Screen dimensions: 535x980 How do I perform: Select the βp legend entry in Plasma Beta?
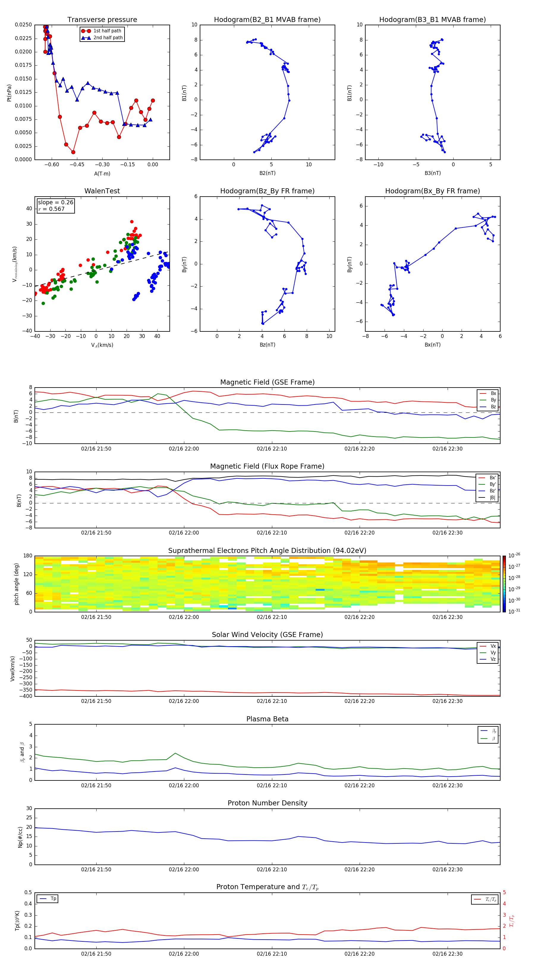(x=489, y=731)
